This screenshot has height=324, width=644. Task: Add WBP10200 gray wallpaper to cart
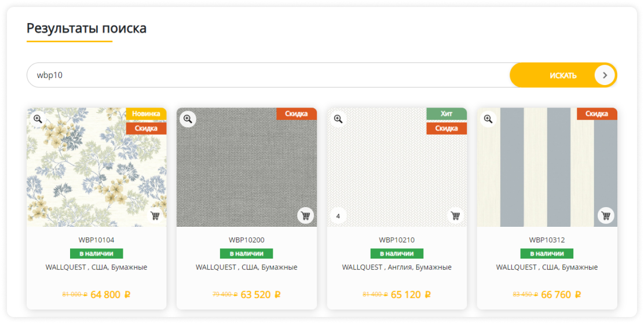(x=305, y=216)
